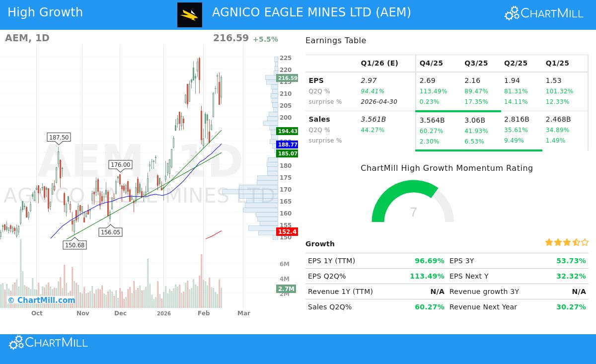Collapse the Growth section
The height and width of the screenshot is (364, 596).
tap(320, 244)
